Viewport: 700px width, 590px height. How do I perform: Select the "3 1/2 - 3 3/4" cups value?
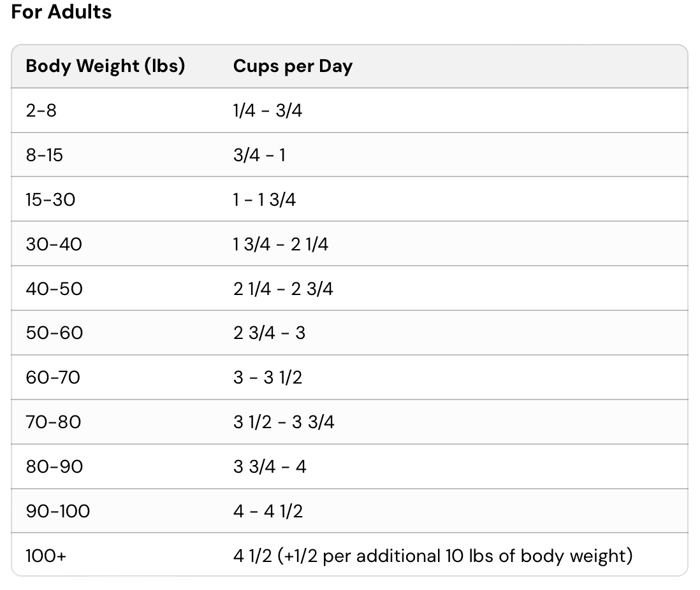(x=284, y=422)
